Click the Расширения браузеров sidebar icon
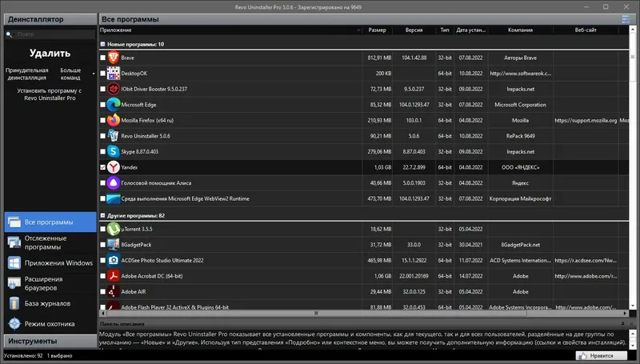This screenshot has width=640, height=364. pos(14,283)
